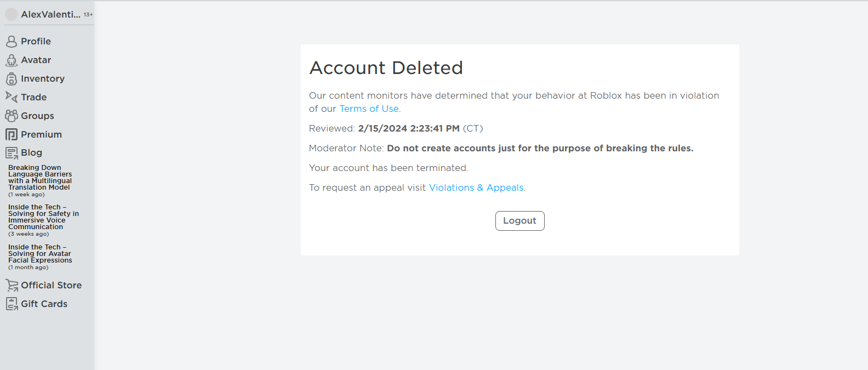The height and width of the screenshot is (370, 868).
Task: Go to the Groups menu item text
Action: coord(37,116)
